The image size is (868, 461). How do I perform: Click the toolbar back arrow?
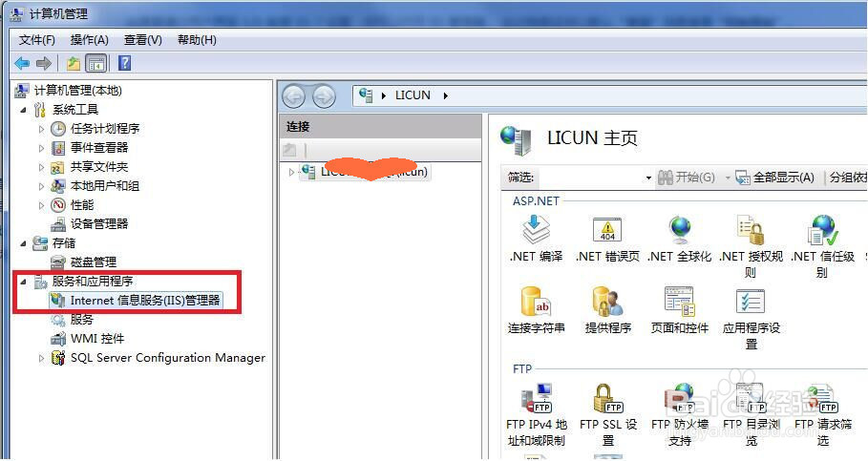(22, 63)
